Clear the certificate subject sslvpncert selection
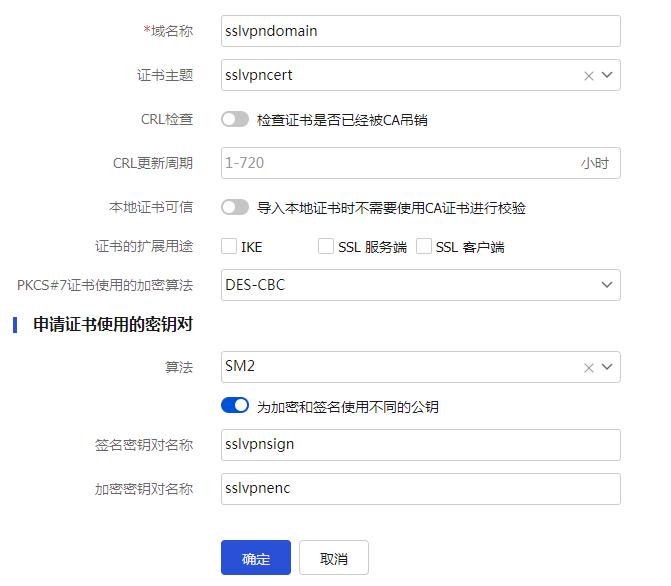Viewport: 671px width, 586px height. coord(589,76)
